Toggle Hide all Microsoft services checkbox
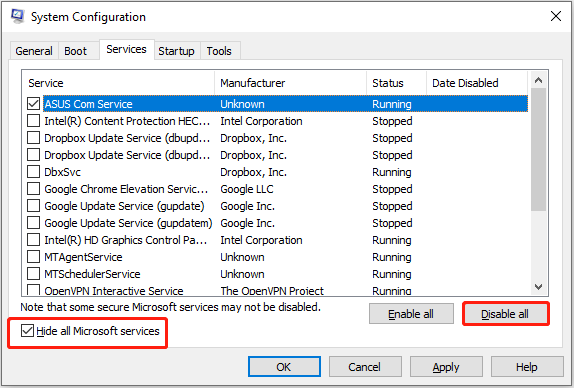Viewport: 574px width, 388px height. pyautogui.click(x=27, y=331)
